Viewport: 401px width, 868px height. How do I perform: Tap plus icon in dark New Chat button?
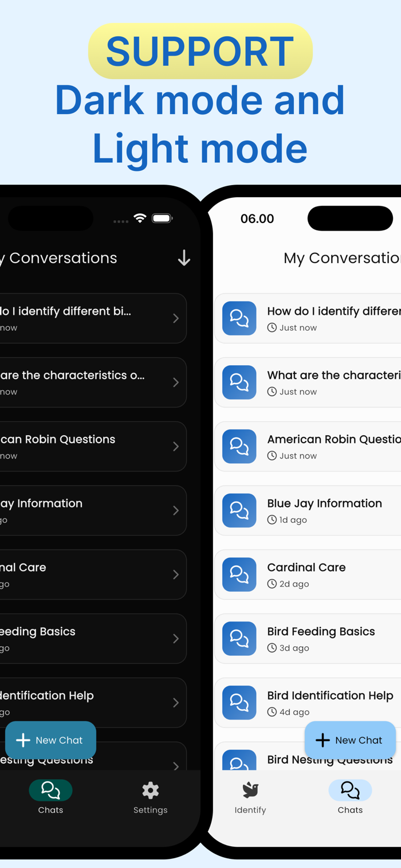pyautogui.click(x=23, y=740)
